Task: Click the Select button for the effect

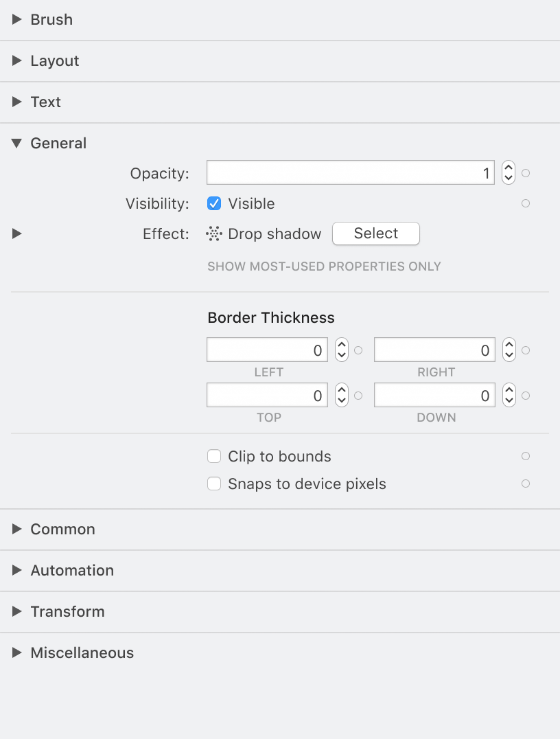Action: tap(375, 234)
